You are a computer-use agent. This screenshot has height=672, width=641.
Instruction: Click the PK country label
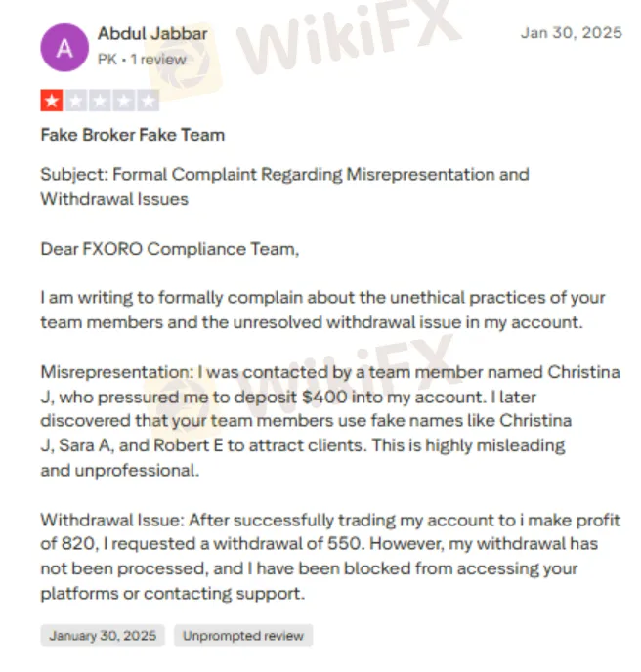coord(107,59)
